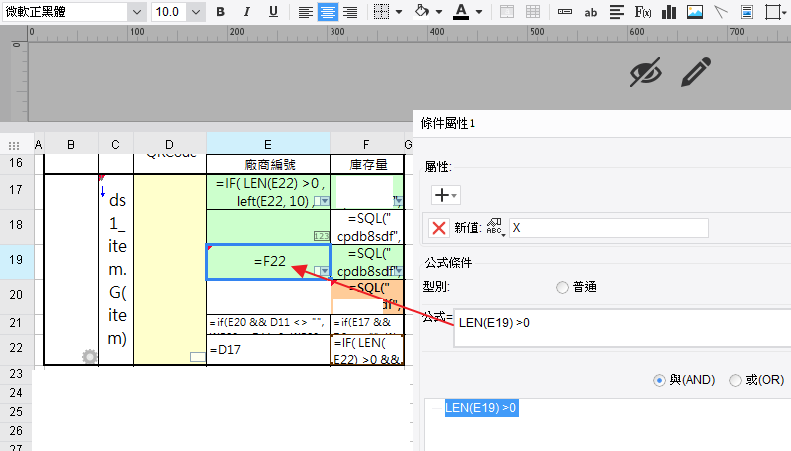Select the LEN(E19) >0 condition entry
Screen dimensions: 791x451
481,408
